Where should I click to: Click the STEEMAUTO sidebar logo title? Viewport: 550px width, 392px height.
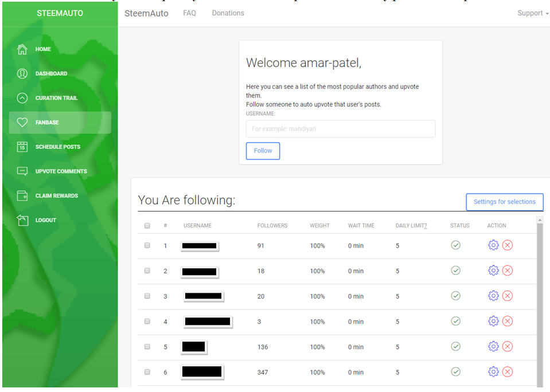click(60, 13)
